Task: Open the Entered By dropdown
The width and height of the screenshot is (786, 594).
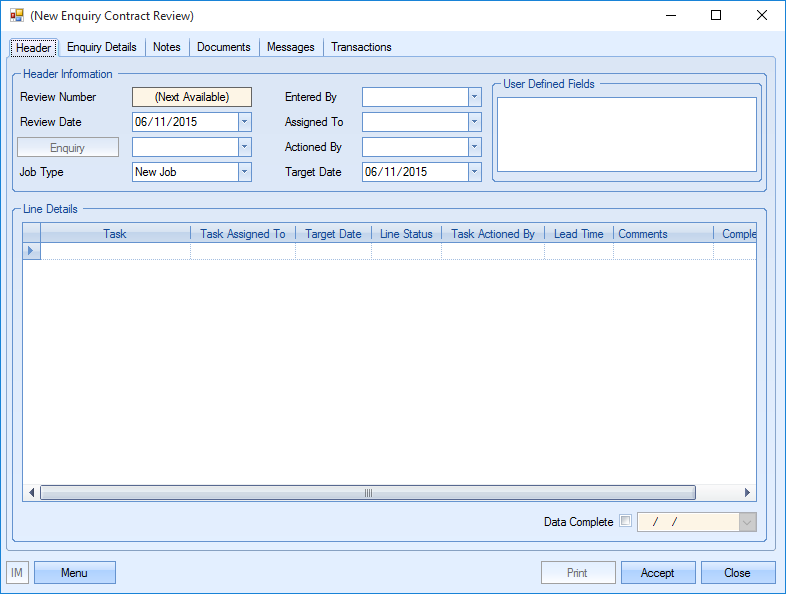Action: (x=475, y=97)
